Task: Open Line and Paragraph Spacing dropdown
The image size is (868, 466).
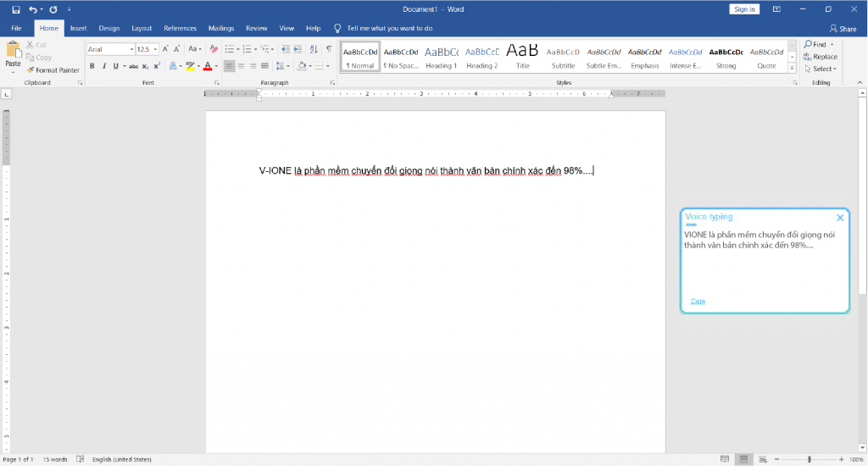Action: [283, 66]
